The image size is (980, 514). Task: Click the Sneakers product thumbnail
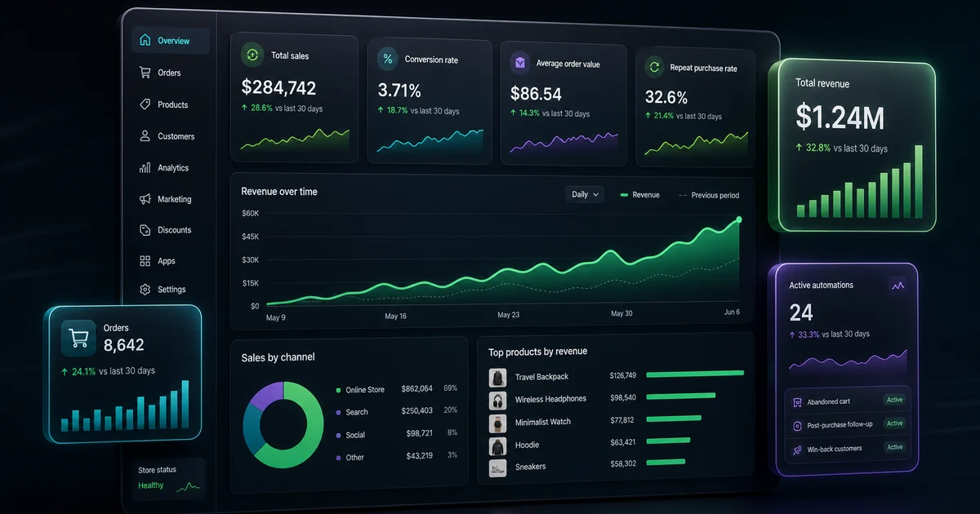(497, 467)
